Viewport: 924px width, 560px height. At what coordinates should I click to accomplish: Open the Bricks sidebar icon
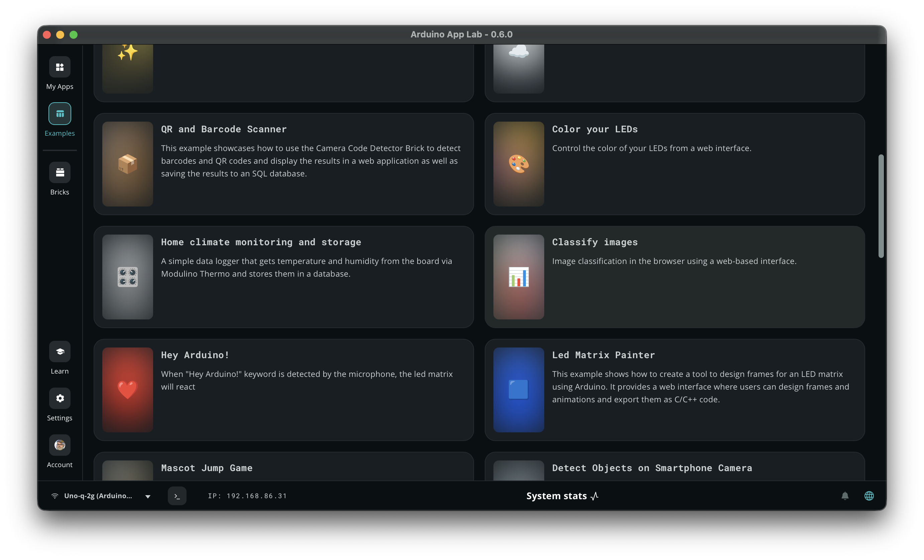point(60,172)
